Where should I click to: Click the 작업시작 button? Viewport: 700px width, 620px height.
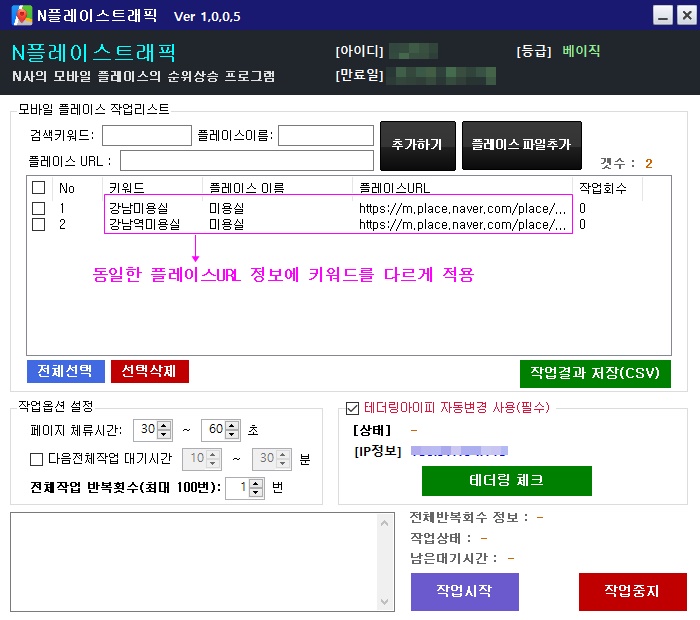(465, 591)
